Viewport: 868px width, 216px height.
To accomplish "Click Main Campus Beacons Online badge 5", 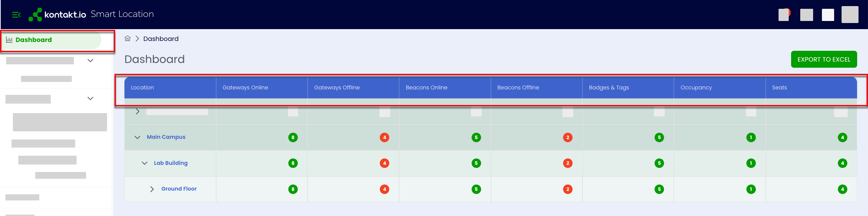I will pyautogui.click(x=476, y=137).
